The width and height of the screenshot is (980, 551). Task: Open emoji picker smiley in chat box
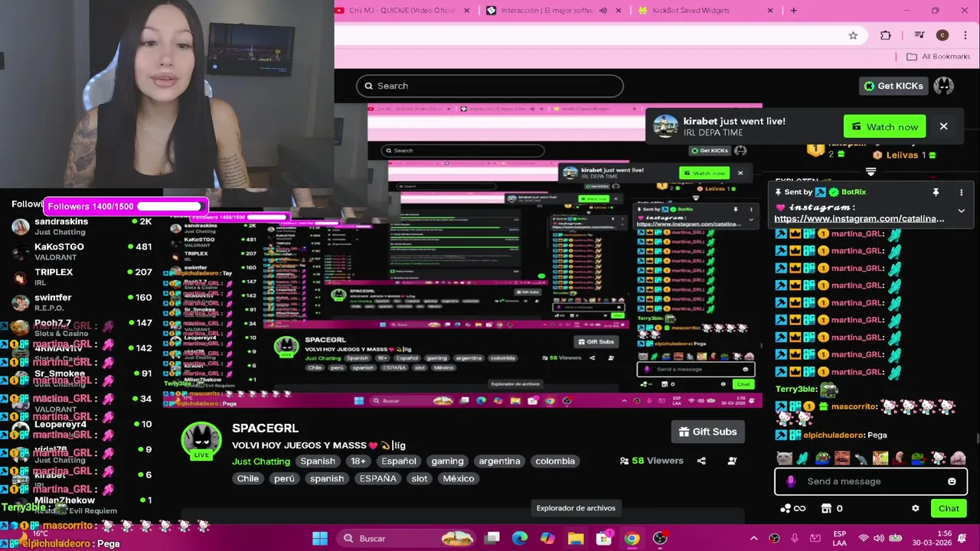click(952, 481)
